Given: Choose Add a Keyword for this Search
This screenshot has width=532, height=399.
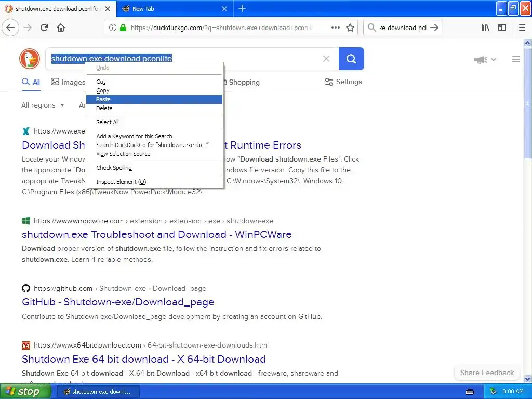Looking at the screenshot, I should pyautogui.click(x=154, y=136).
